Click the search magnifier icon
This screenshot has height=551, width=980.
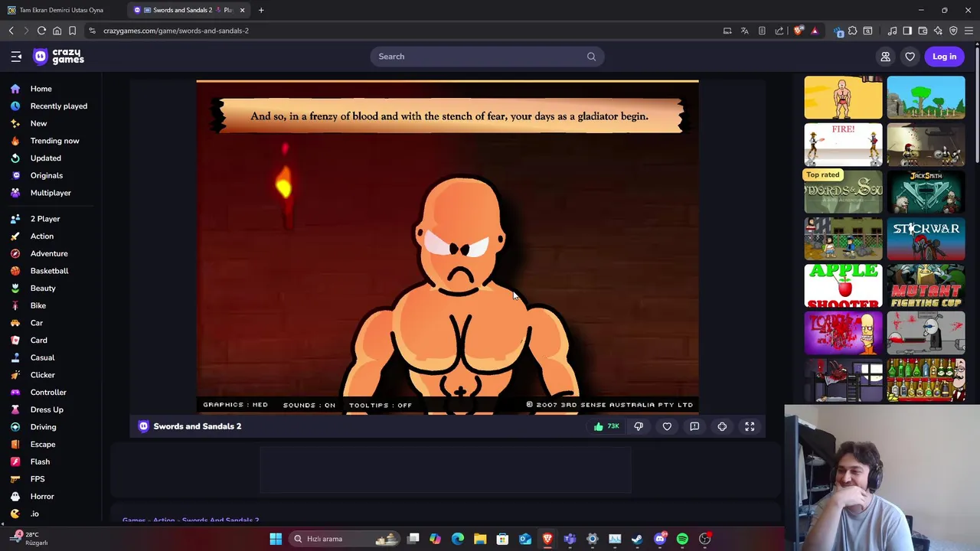591,57
